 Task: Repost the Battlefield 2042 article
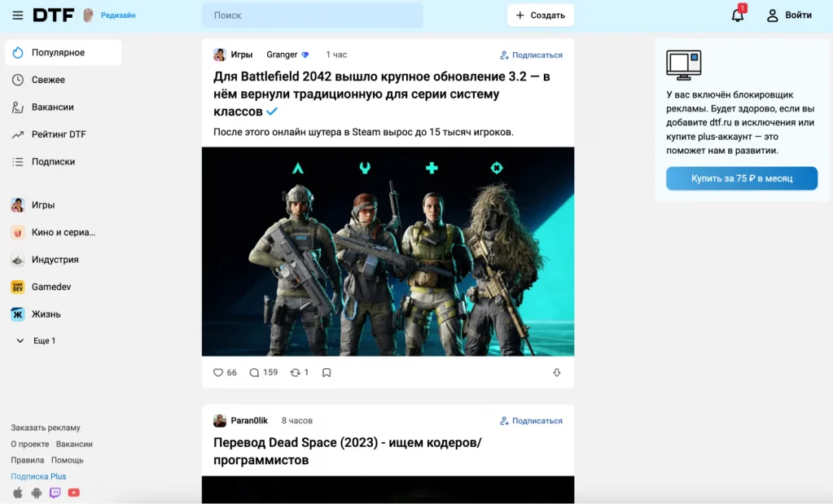pos(296,372)
